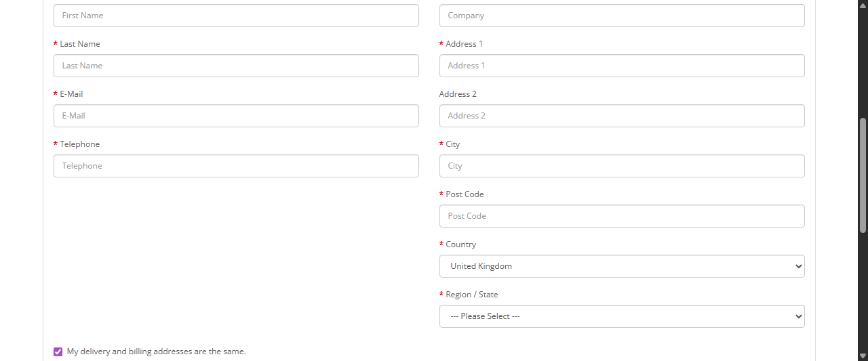Click the Telephone field label text
The image size is (868, 361).
[79, 144]
